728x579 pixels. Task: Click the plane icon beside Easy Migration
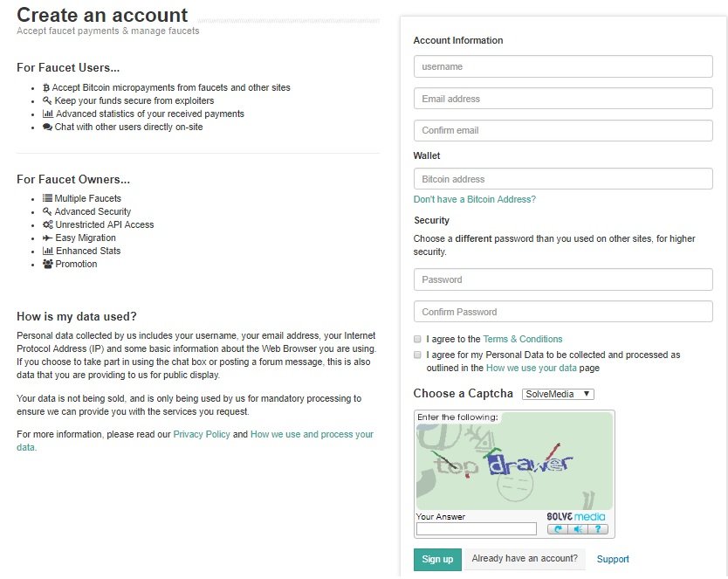coord(47,238)
